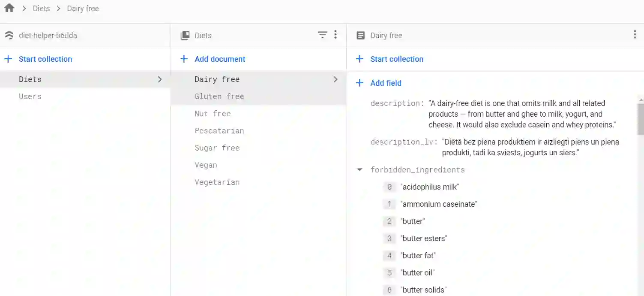The width and height of the screenshot is (644, 296).
Task: Click the Diets collection icon in header
Action: tap(185, 36)
